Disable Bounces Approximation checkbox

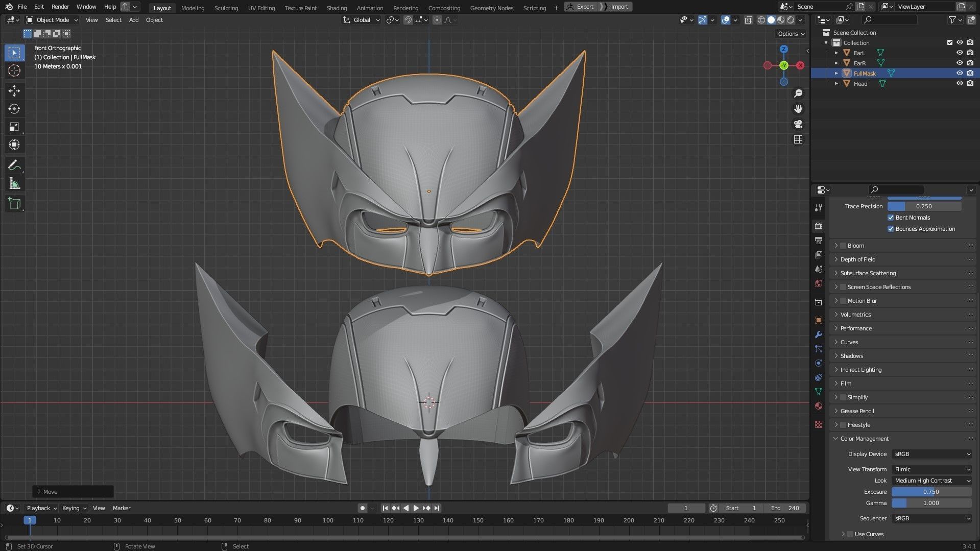coord(891,229)
